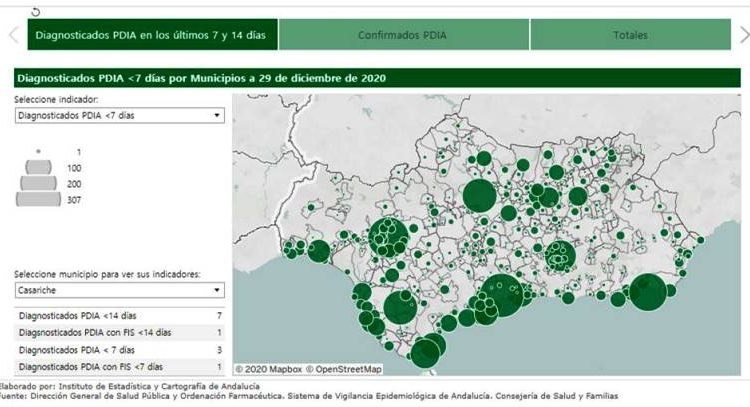Click the 'Diagsnosticados PDIA con FIS <14 días' row
The width and height of the screenshot is (750, 407).
(118, 333)
